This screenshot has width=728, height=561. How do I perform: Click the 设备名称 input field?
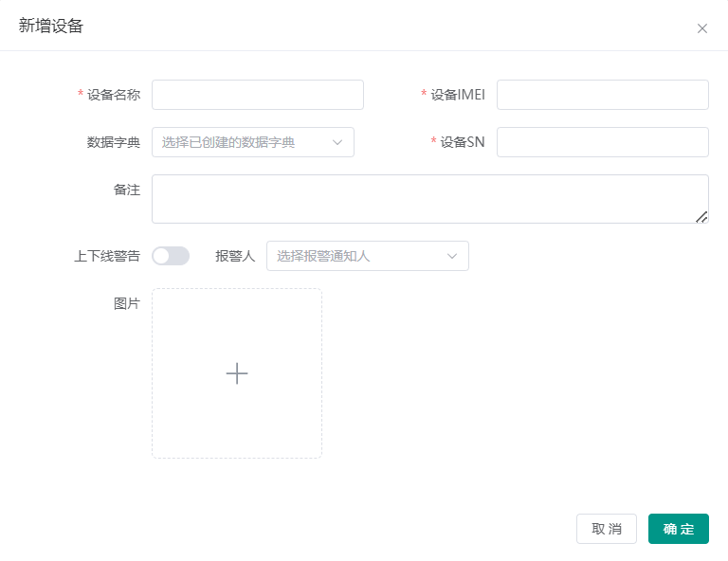coord(258,95)
